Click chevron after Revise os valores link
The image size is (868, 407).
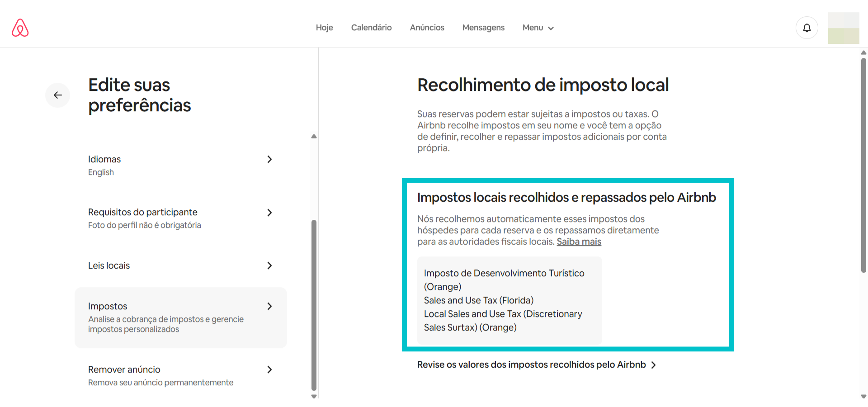point(653,365)
